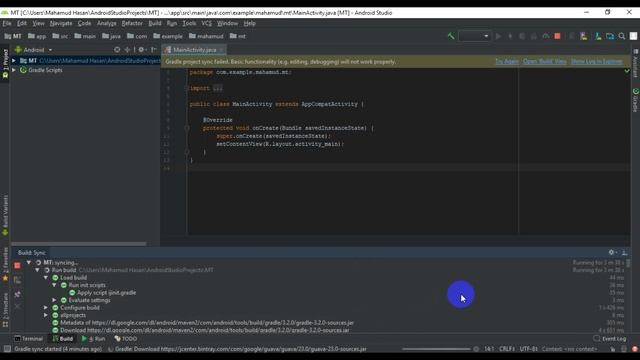Close the MainActivity.java tab
The image size is (640, 360).
[x=221, y=50]
